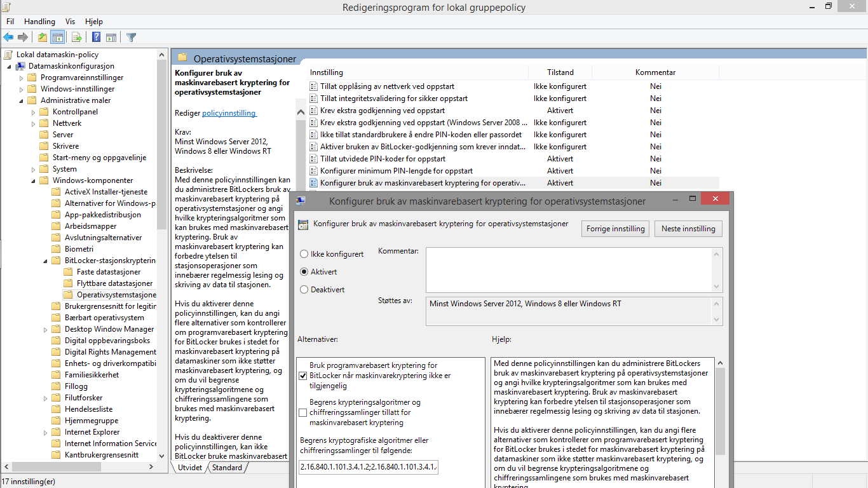Click the cryptographic algorithm OID input field
Image resolution: width=868 pixels, height=488 pixels.
tap(369, 468)
